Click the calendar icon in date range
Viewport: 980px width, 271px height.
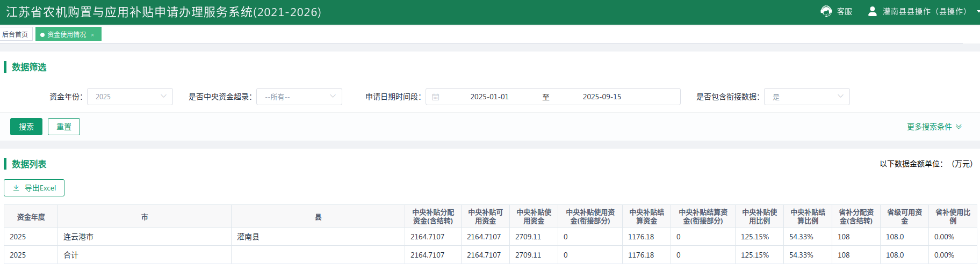pyautogui.click(x=436, y=97)
